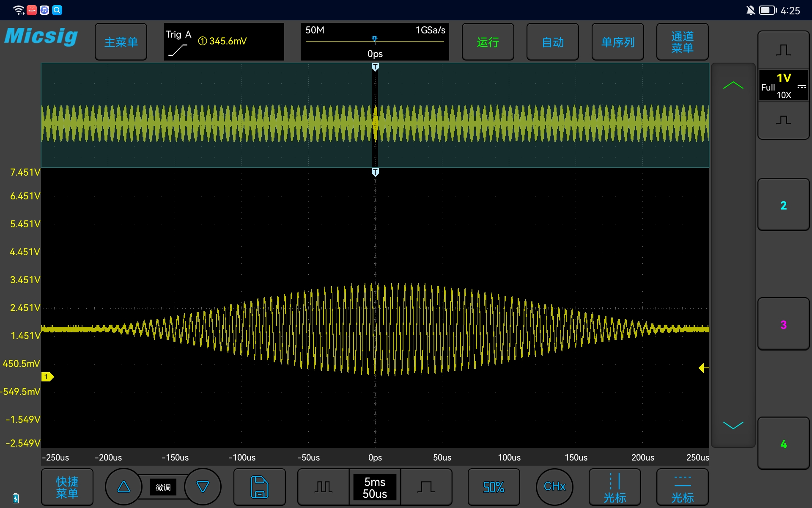Open the 5ms 50us timebase selector
The height and width of the screenshot is (508, 812).
[x=375, y=487]
